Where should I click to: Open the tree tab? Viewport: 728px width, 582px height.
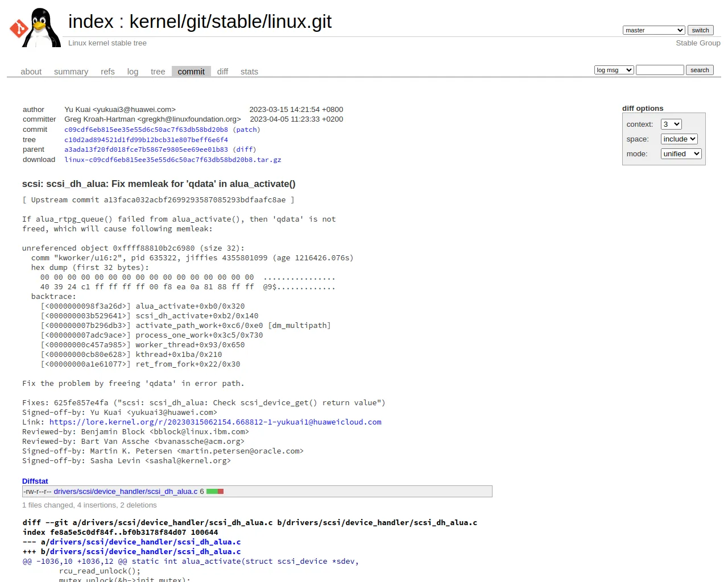coord(158,72)
